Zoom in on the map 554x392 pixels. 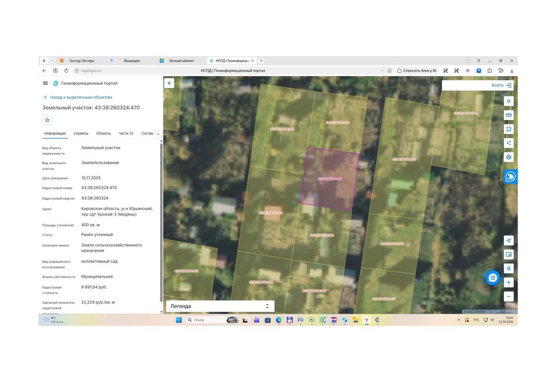click(x=508, y=282)
